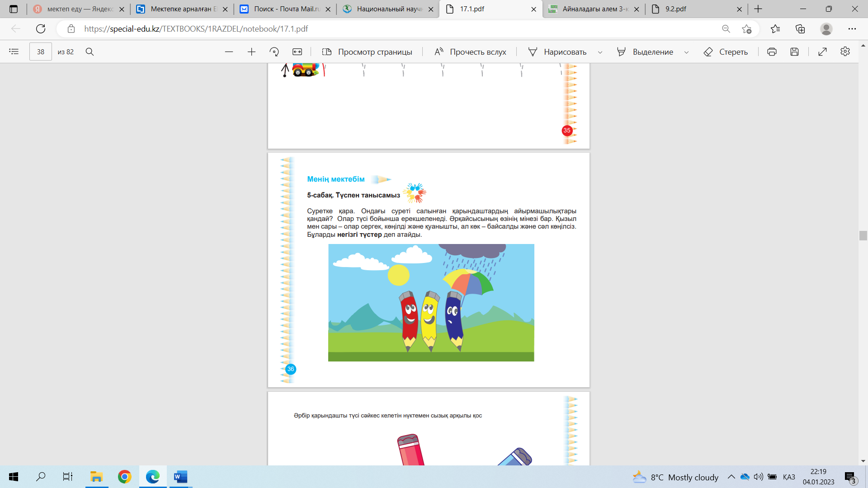Save the PDF with the floppy icon

point(794,52)
